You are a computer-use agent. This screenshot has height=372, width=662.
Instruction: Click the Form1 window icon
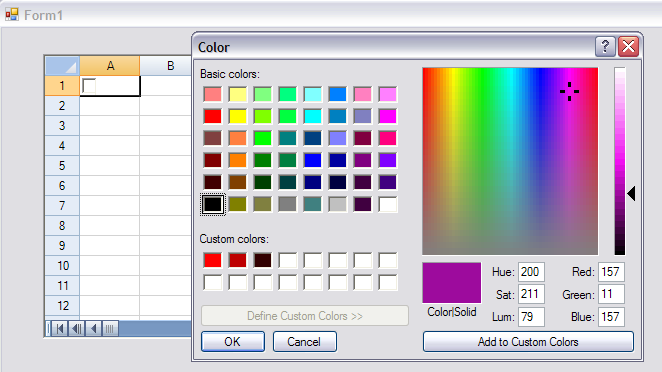12,15
